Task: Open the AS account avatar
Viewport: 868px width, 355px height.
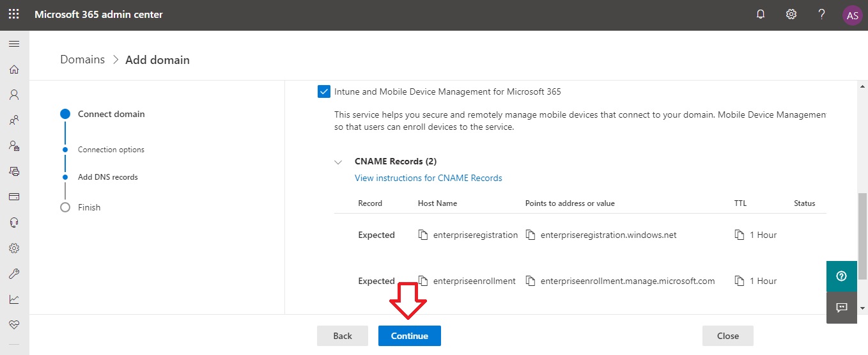Action: point(852,15)
